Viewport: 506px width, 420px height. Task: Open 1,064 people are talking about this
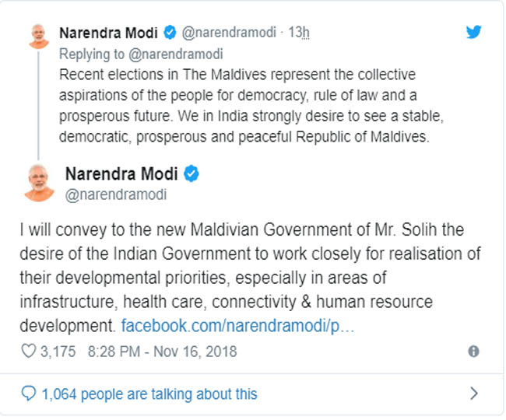tap(149, 394)
